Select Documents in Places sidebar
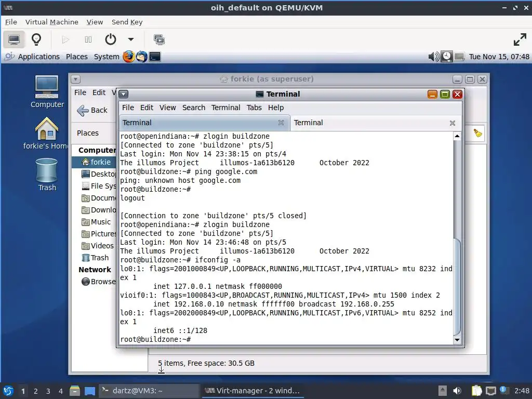The height and width of the screenshot is (399, 532). tap(94, 198)
